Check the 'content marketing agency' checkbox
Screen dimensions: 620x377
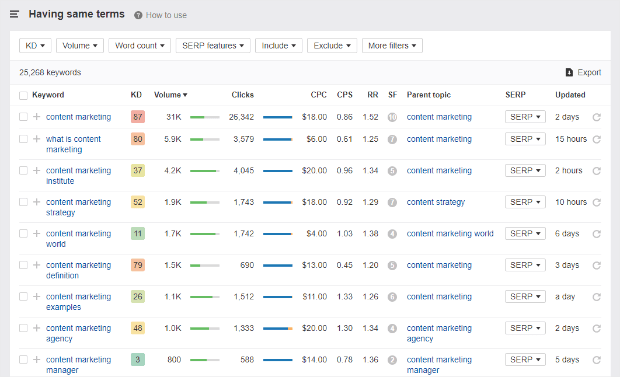pos(23,328)
